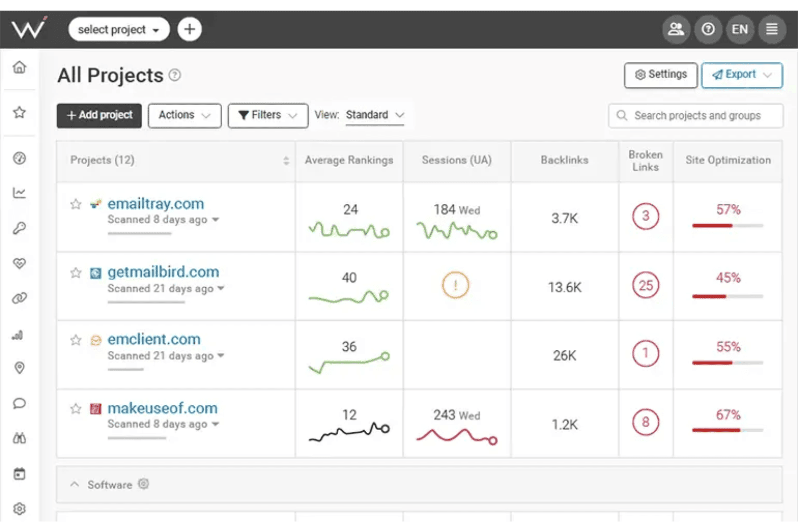
Task: Open the dashboard gauge sidebar icon
Action: (x=19, y=158)
